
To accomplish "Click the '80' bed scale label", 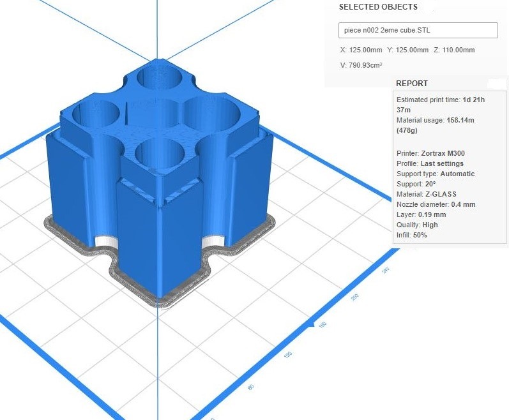I will point(250,387).
